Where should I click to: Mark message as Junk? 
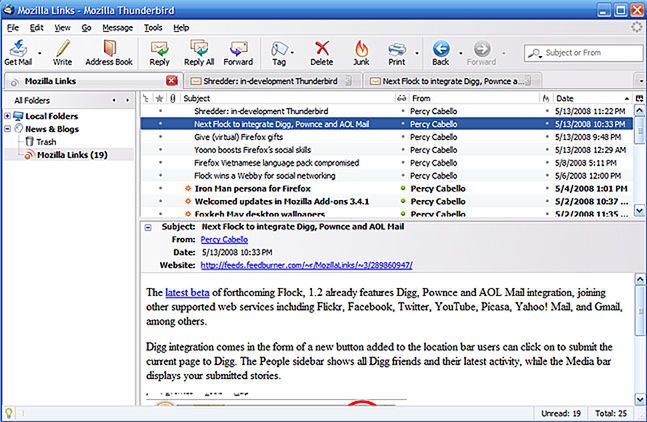[361, 53]
